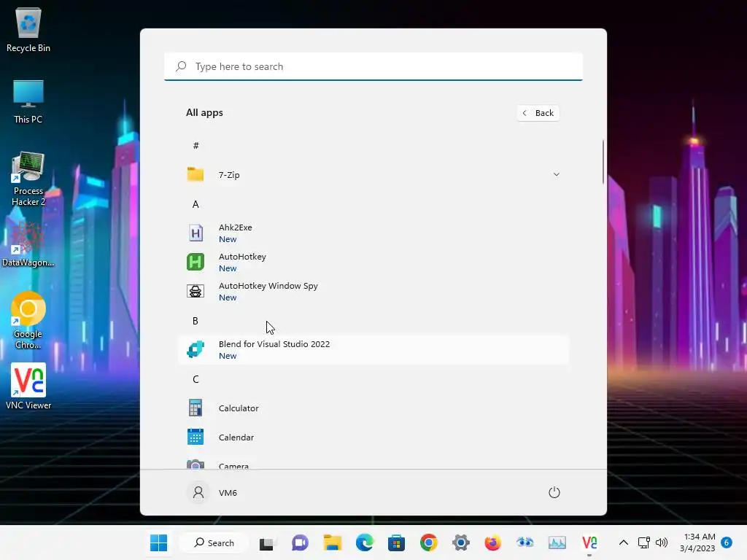Select the VNC Viewer desktop shortcut

(28, 386)
